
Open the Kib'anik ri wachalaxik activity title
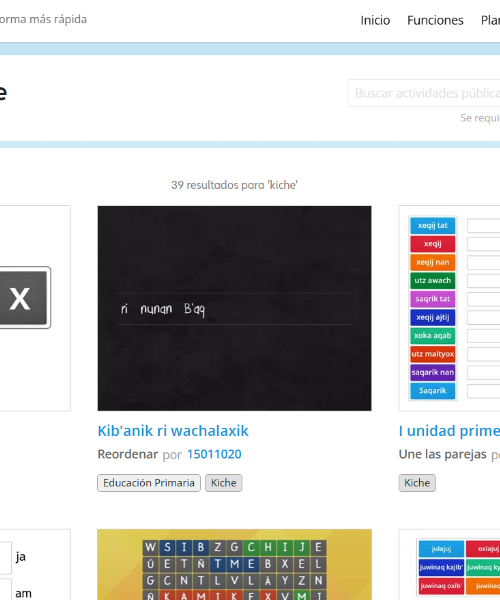[x=173, y=431]
